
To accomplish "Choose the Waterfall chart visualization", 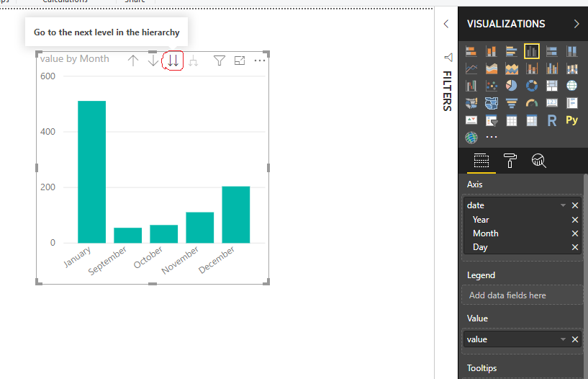I will [471, 86].
